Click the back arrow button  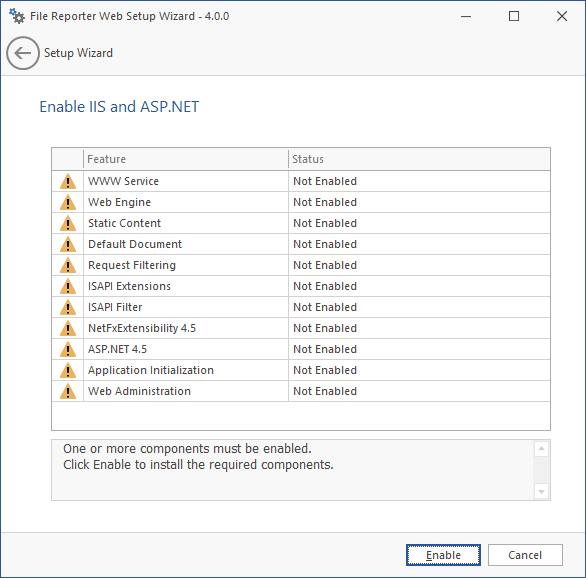point(23,53)
